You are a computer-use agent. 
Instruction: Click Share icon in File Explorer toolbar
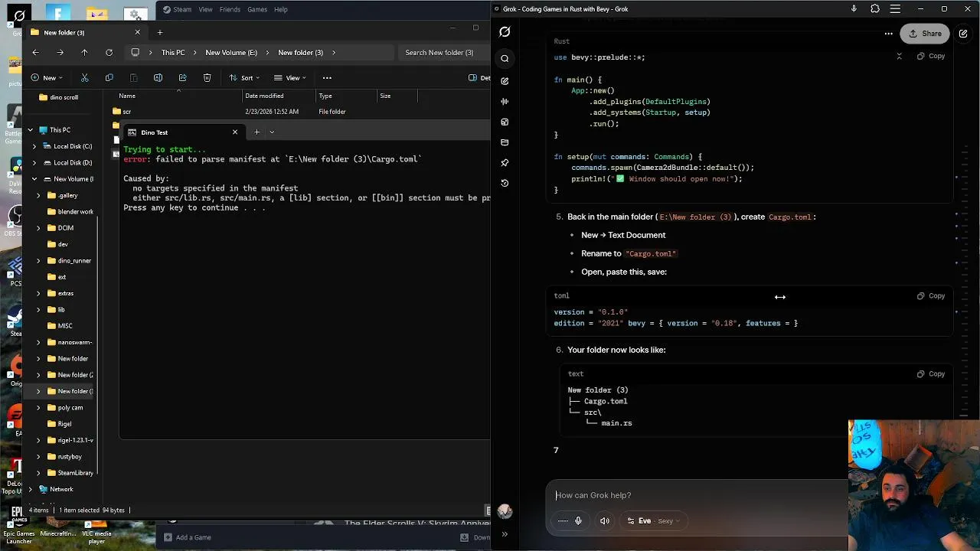[x=182, y=77]
